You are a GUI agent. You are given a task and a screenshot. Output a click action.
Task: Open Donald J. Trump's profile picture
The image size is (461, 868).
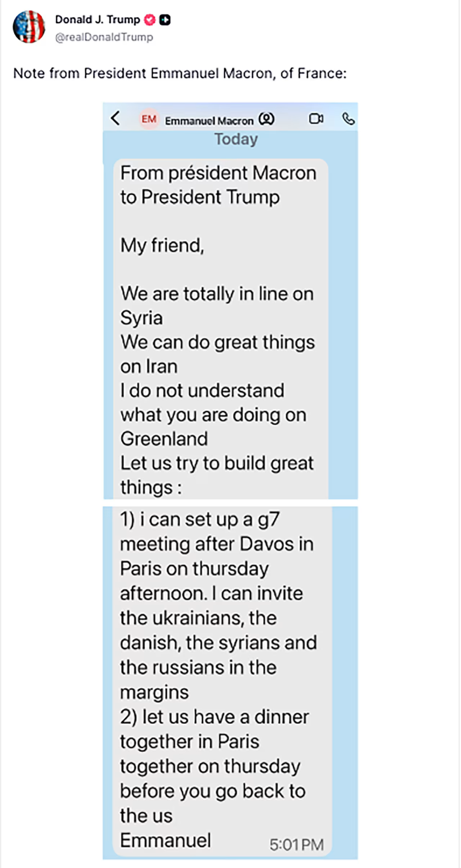coord(29,27)
